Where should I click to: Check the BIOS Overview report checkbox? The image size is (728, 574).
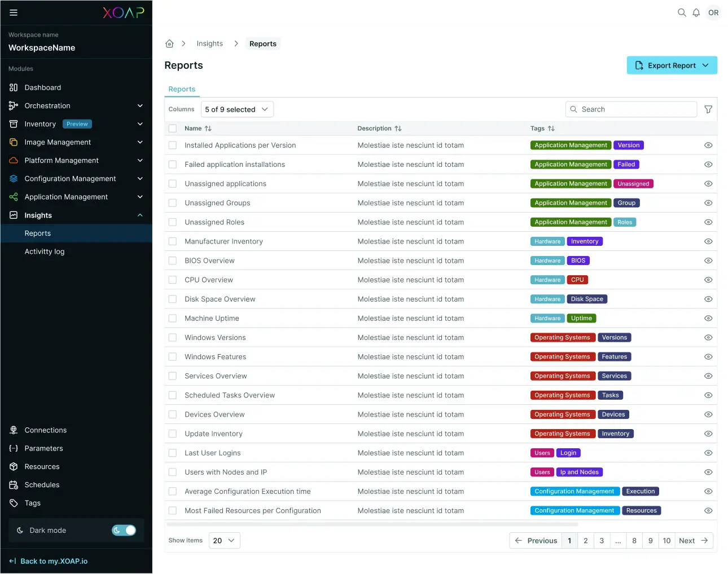[x=172, y=260]
